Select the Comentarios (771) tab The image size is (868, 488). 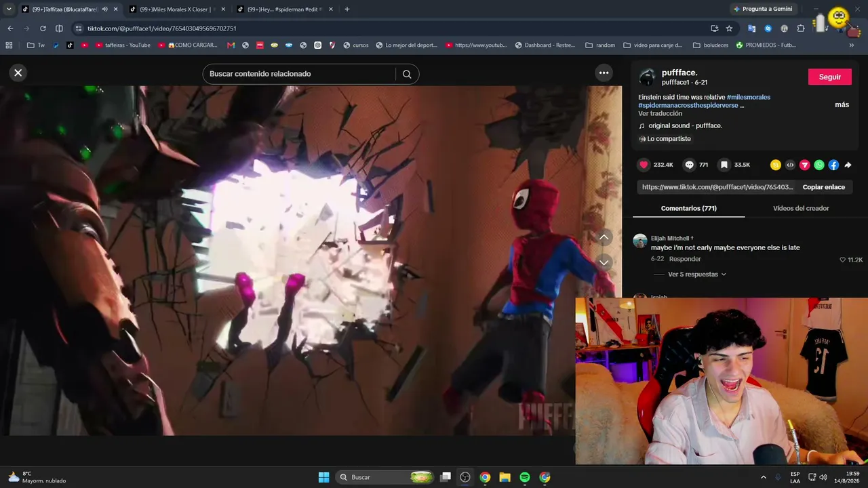(689, 208)
